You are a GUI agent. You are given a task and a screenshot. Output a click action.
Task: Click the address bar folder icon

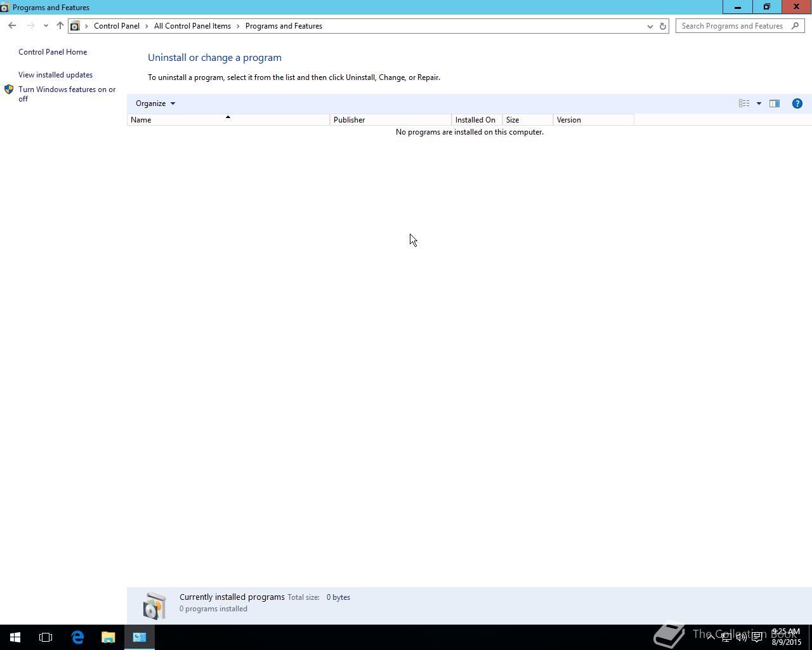[75, 26]
